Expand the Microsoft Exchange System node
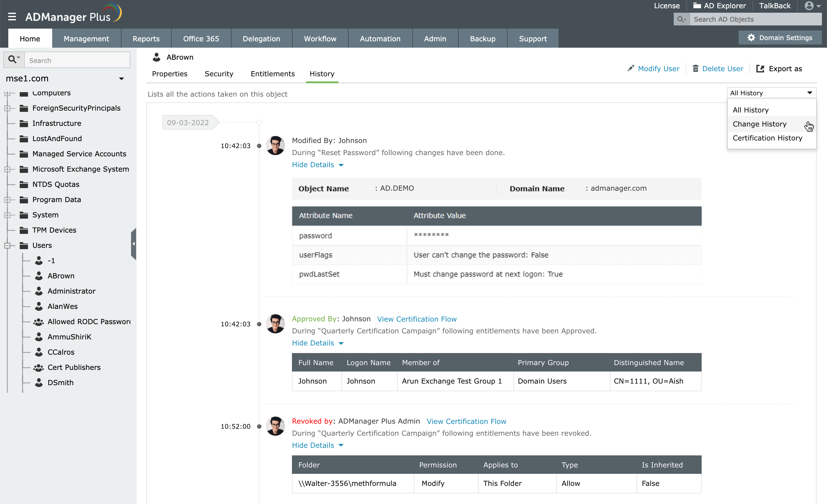The image size is (827, 504). [x=7, y=169]
